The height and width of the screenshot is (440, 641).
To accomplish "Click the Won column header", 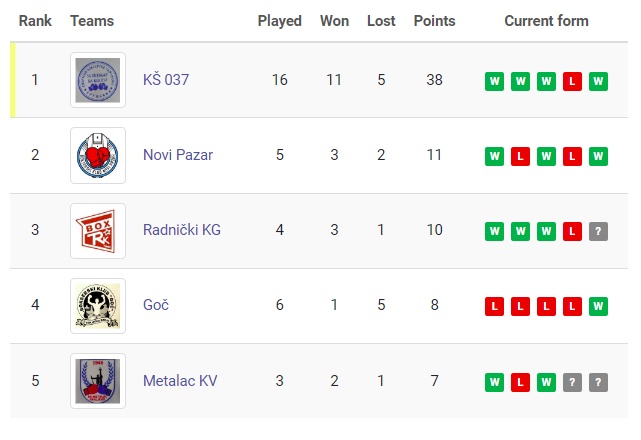I will (x=334, y=21).
